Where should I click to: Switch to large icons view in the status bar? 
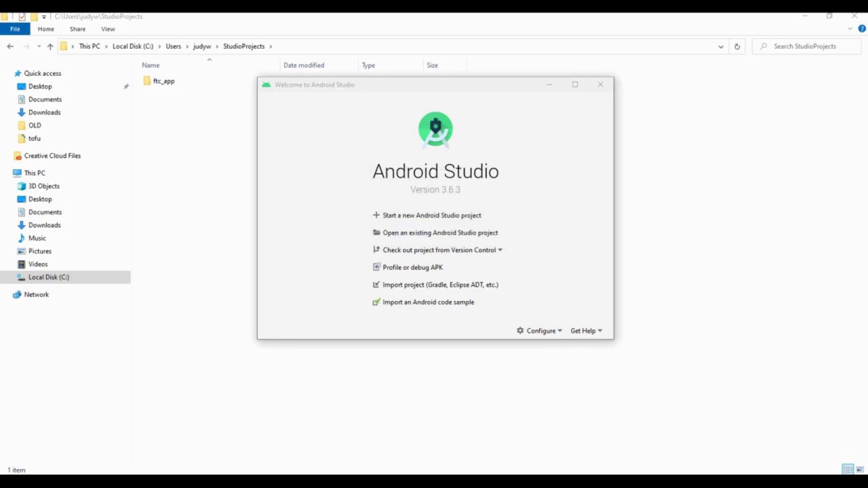click(861, 469)
